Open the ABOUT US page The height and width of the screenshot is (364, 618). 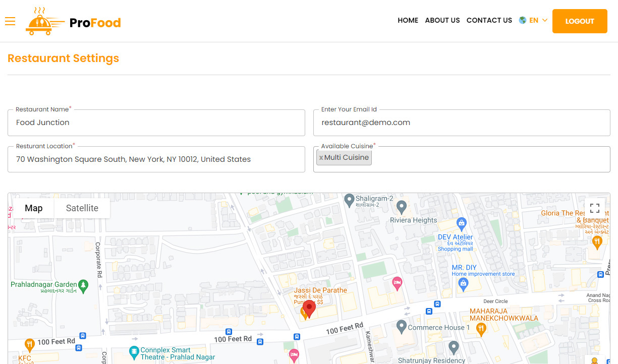[x=442, y=21]
